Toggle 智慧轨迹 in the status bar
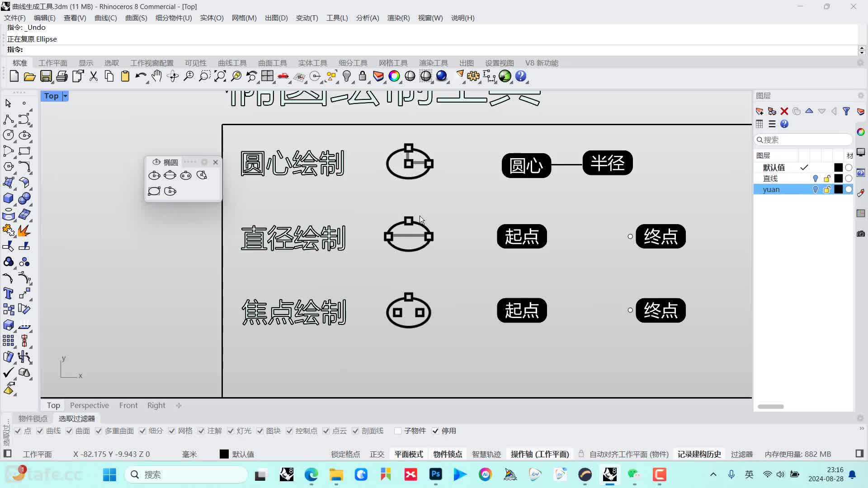The height and width of the screenshot is (488, 868). (486, 454)
